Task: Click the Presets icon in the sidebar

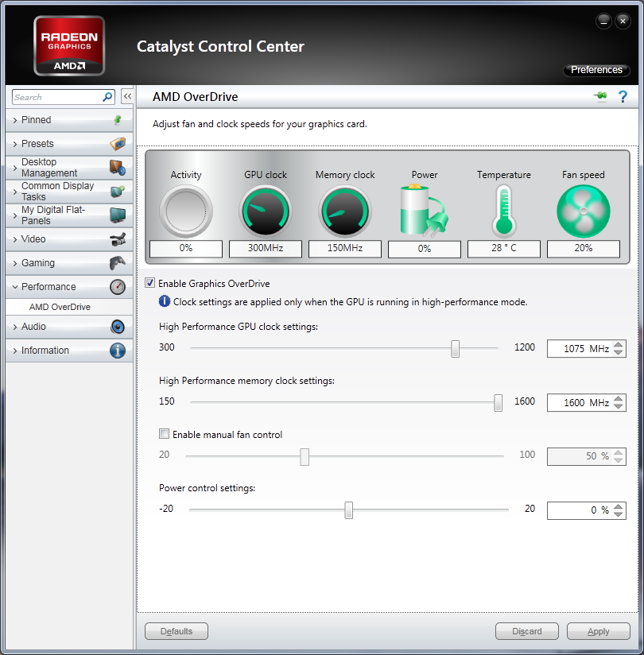Action: (118, 144)
